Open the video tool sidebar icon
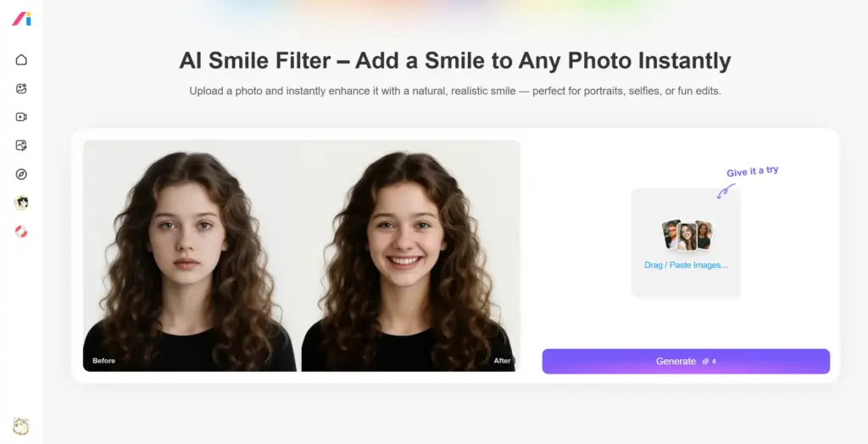Viewport: 868px width, 444px height. coord(21,117)
